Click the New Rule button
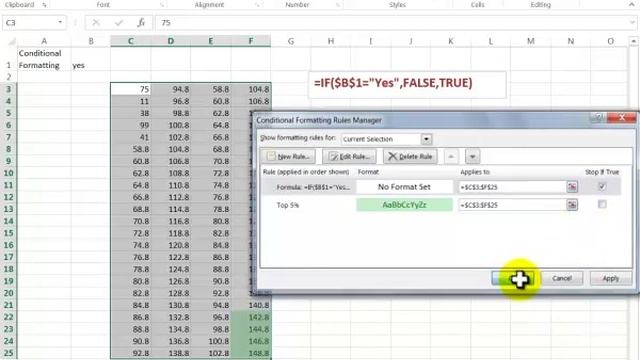This screenshot has width=640, height=360. (x=288, y=156)
